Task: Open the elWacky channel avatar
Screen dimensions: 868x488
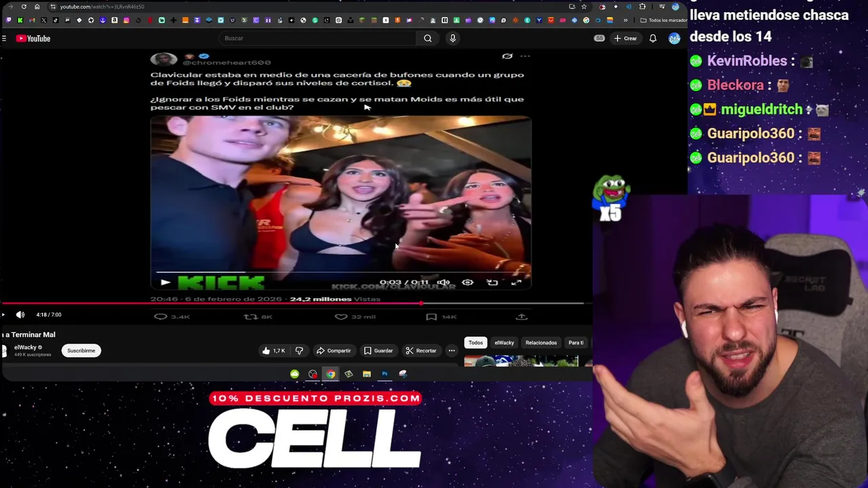Action: tap(3, 350)
